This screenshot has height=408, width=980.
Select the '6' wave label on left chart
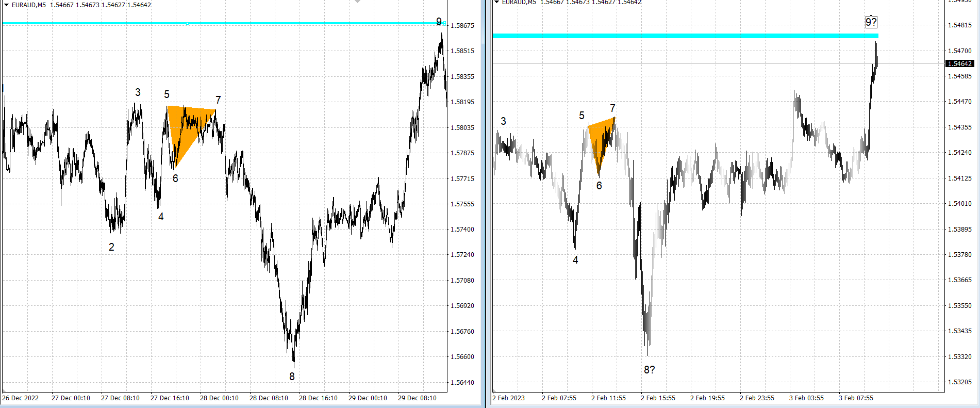[175, 178]
